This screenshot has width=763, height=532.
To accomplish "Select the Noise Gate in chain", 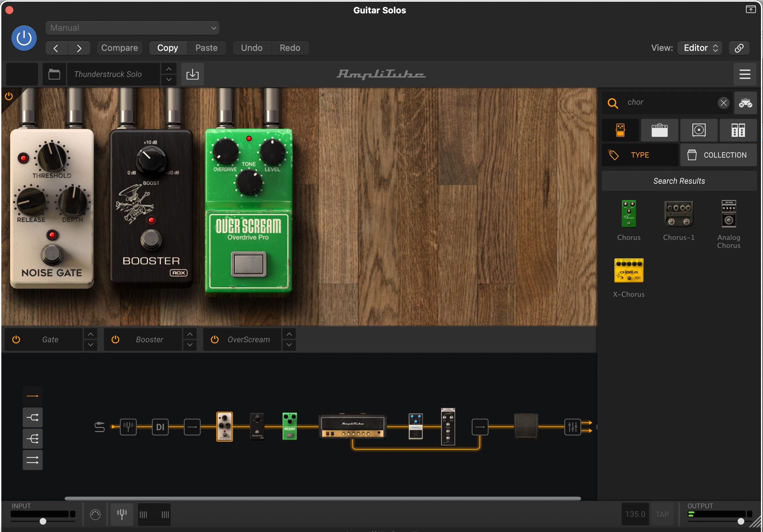I will [x=225, y=427].
